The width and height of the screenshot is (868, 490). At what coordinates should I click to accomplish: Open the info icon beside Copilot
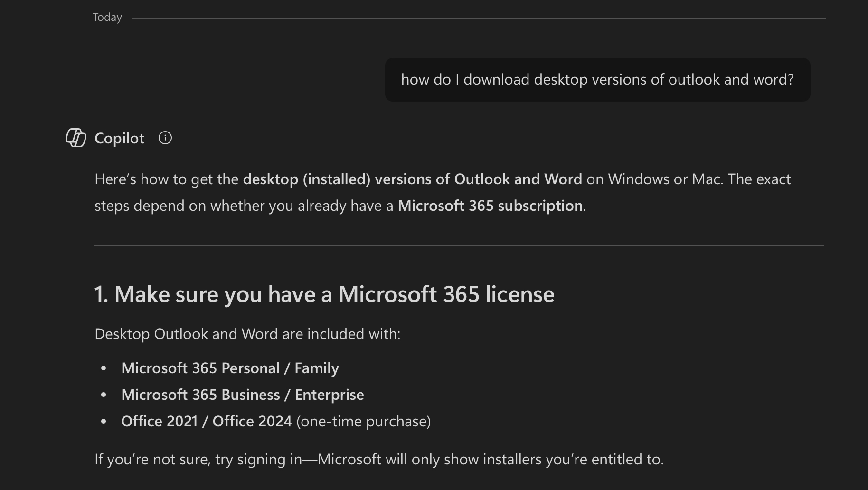(165, 138)
